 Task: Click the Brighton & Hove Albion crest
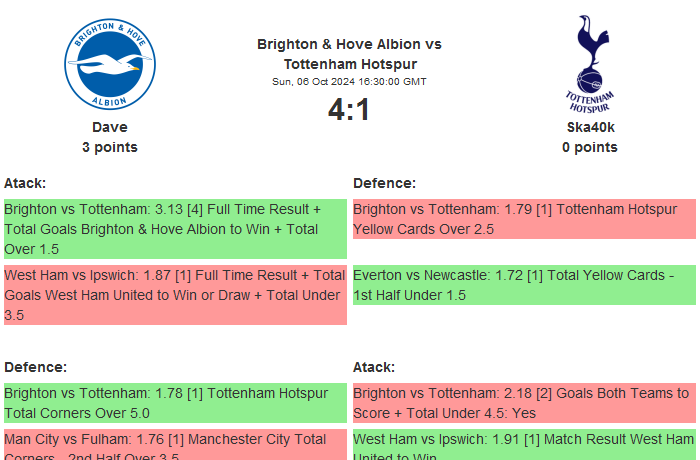coord(110,65)
